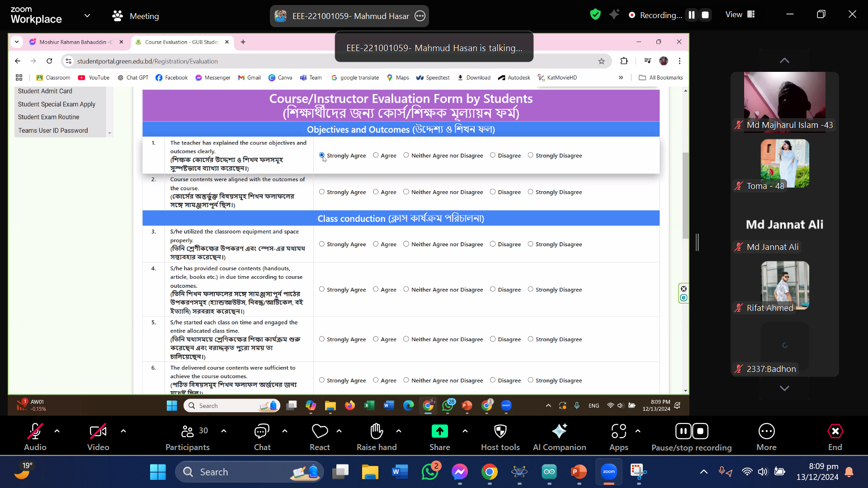Start camera with the Video icon
The height and width of the screenshot is (488, 868).
point(98,432)
